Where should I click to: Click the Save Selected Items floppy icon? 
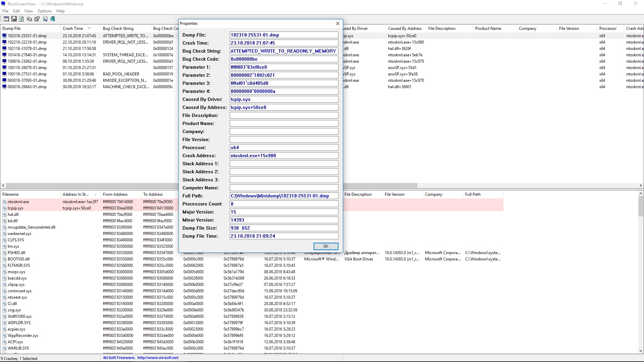click(x=14, y=19)
